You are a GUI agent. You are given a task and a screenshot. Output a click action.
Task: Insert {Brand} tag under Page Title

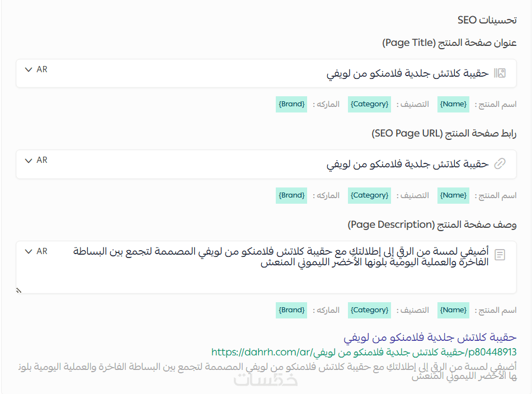pos(291,104)
